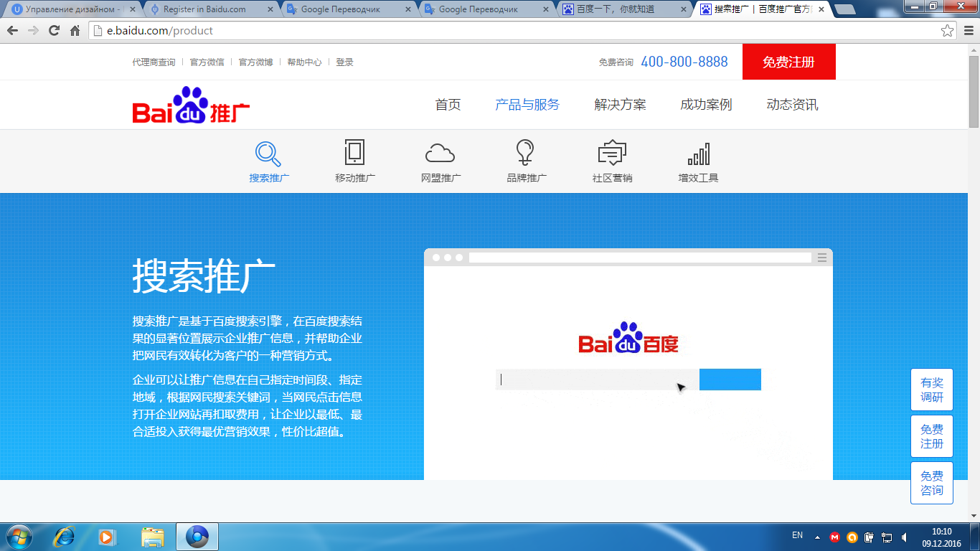Click the volume speaker tray icon
This screenshot has width=980, height=551.
[x=904, y=537]
